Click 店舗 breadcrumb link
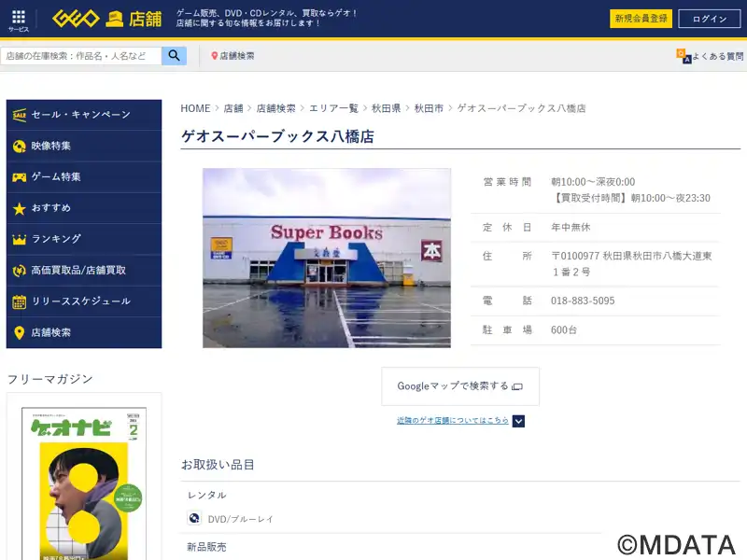 (x=233, y=108)
